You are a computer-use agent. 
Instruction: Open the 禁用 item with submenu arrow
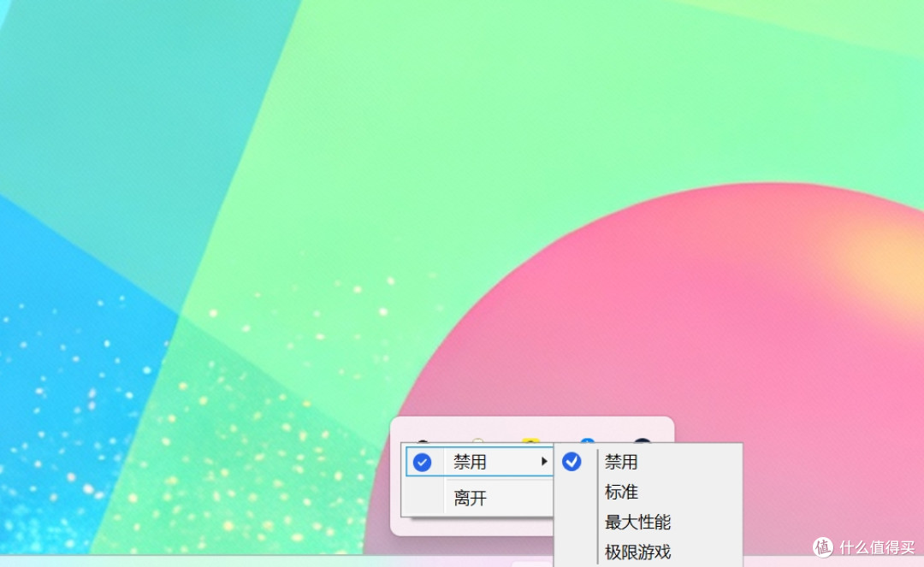(x=479, y=462)
